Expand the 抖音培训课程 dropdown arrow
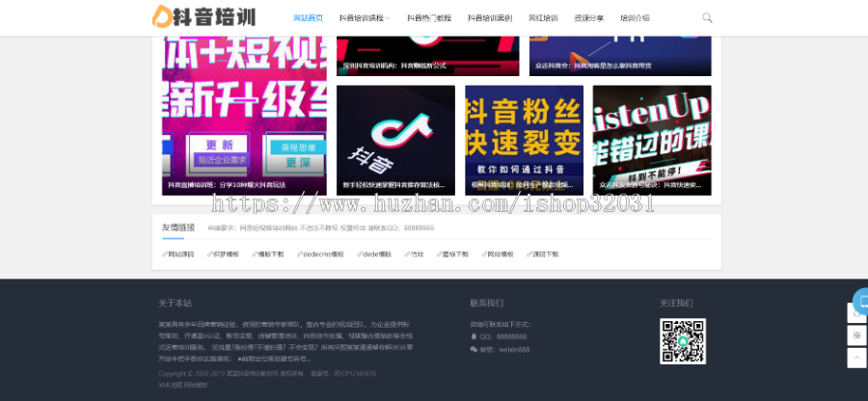The width and height of the screenshot is (868, 401). tap(388, 18)
